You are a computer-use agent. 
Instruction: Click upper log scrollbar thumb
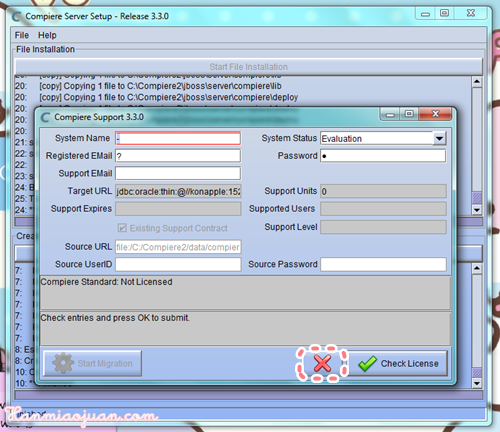click(477, 198)
